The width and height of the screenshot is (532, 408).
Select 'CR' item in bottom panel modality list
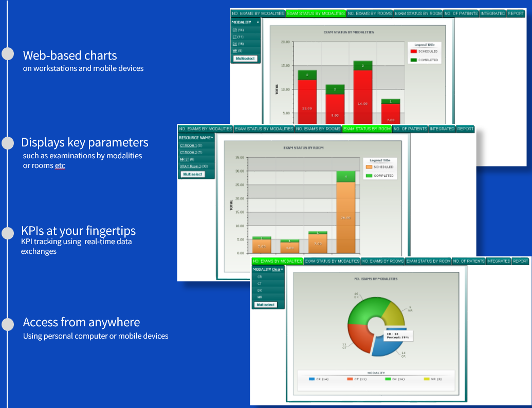point(260,277)
